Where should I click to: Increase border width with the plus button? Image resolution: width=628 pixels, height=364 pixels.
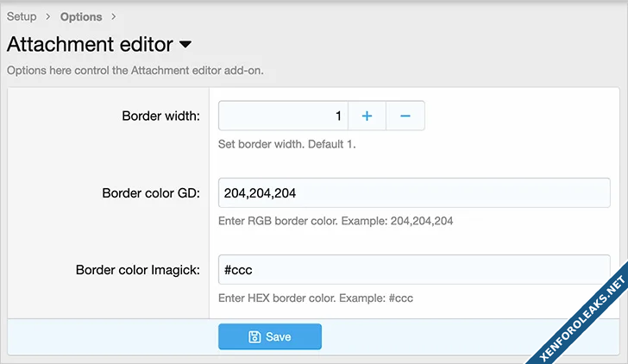click(367, 116)
